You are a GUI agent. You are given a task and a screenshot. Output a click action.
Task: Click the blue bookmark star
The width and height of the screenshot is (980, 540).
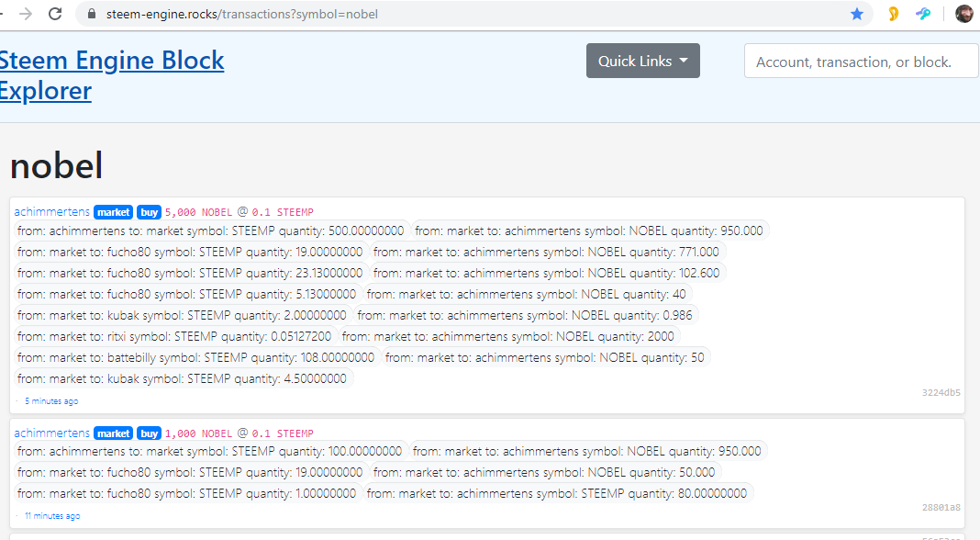coord(857,14)
